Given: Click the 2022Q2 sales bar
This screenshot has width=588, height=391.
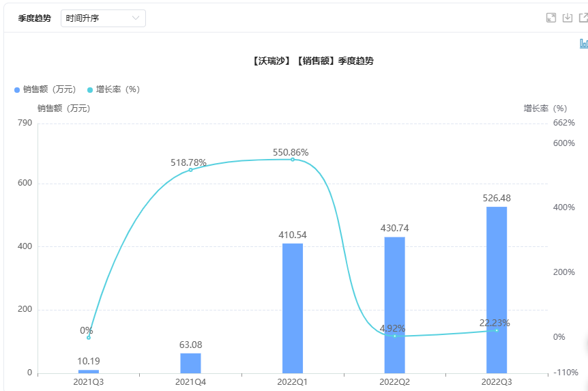Looking at the screenshot, I should (x=394, y=305).
